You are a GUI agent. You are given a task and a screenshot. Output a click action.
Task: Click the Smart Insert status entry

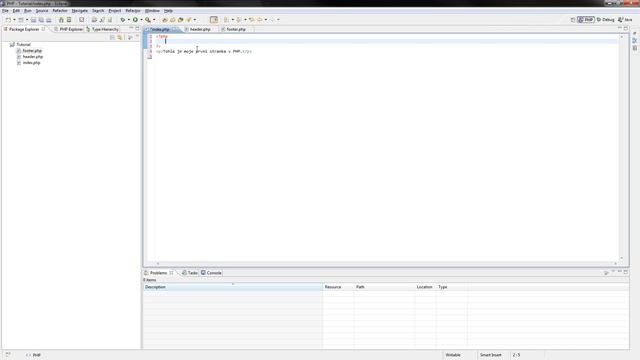point(491,355)
